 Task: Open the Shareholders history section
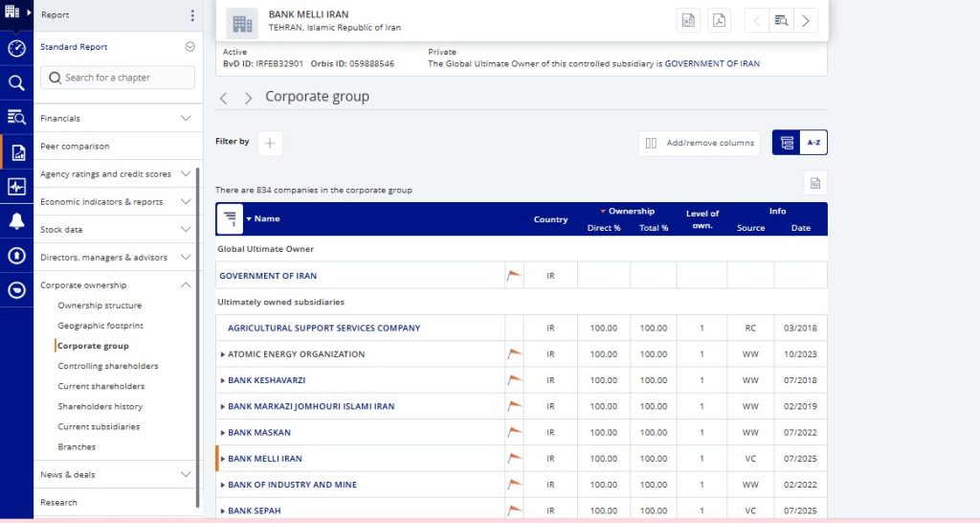(x=100, y=406)
